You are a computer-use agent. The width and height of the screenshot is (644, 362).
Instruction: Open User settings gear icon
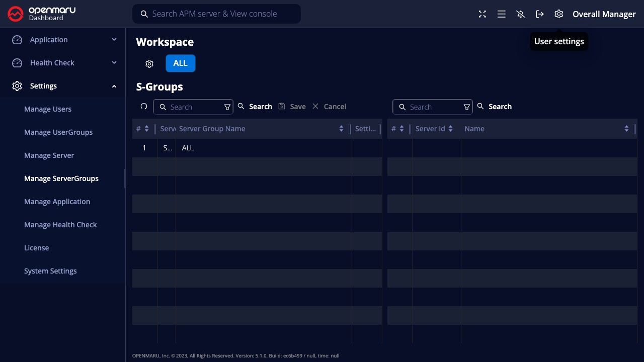click(558, 14)
